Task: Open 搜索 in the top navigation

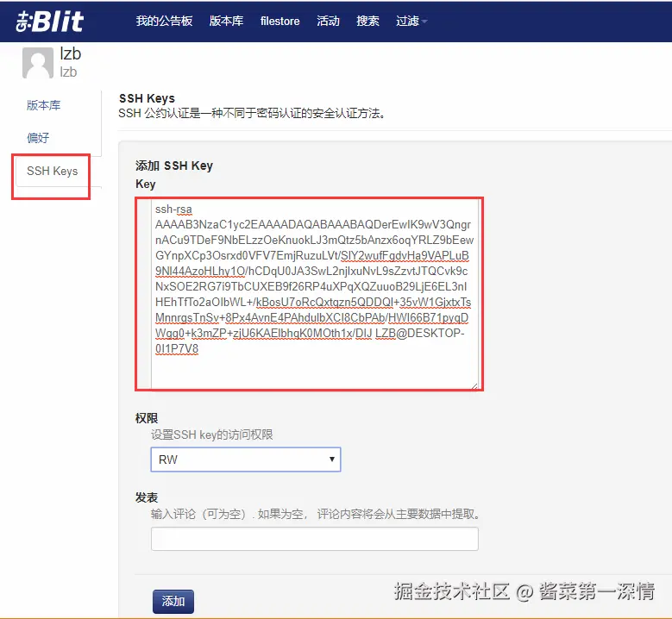Action: tap(367, 21)
